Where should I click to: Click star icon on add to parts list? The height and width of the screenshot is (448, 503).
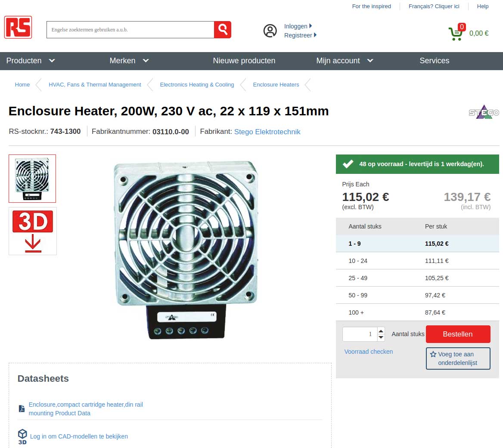click(433, 354)
